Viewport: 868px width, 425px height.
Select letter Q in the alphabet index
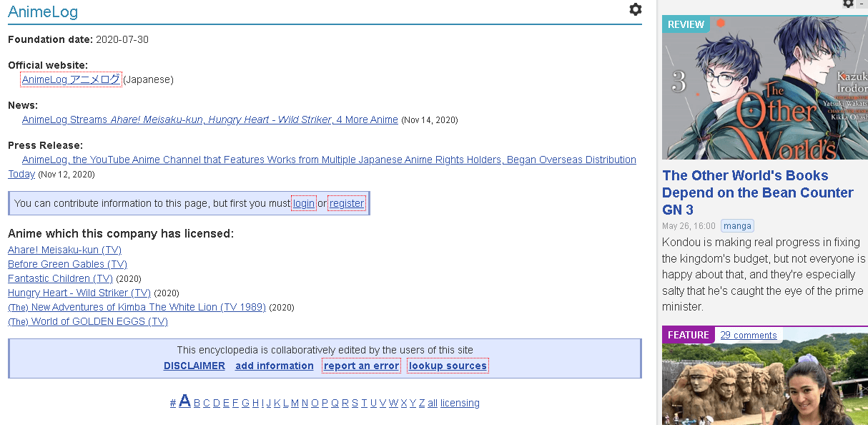pos(335,403)
